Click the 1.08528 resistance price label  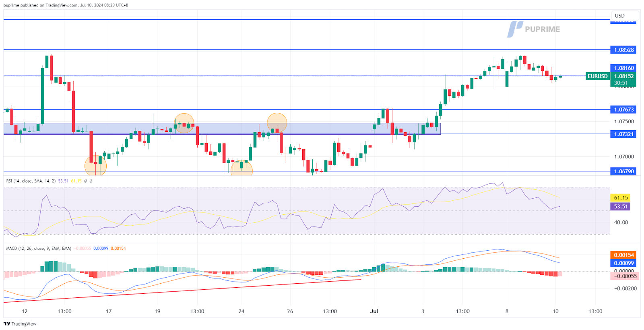click(623, 50)
